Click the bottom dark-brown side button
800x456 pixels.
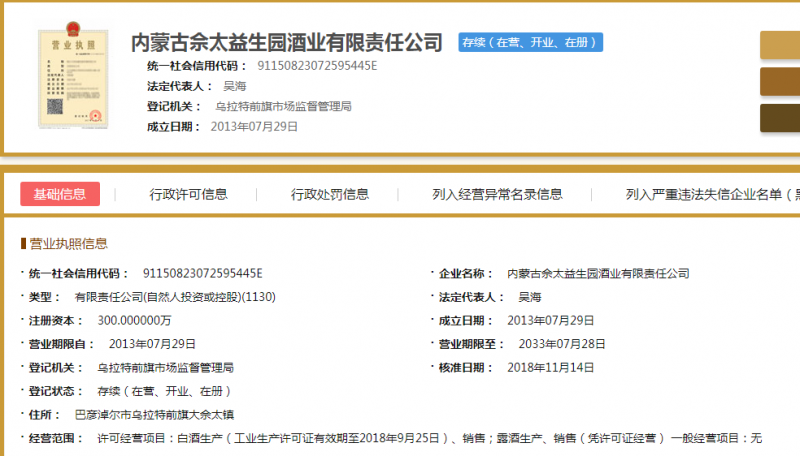pos(780,118)
